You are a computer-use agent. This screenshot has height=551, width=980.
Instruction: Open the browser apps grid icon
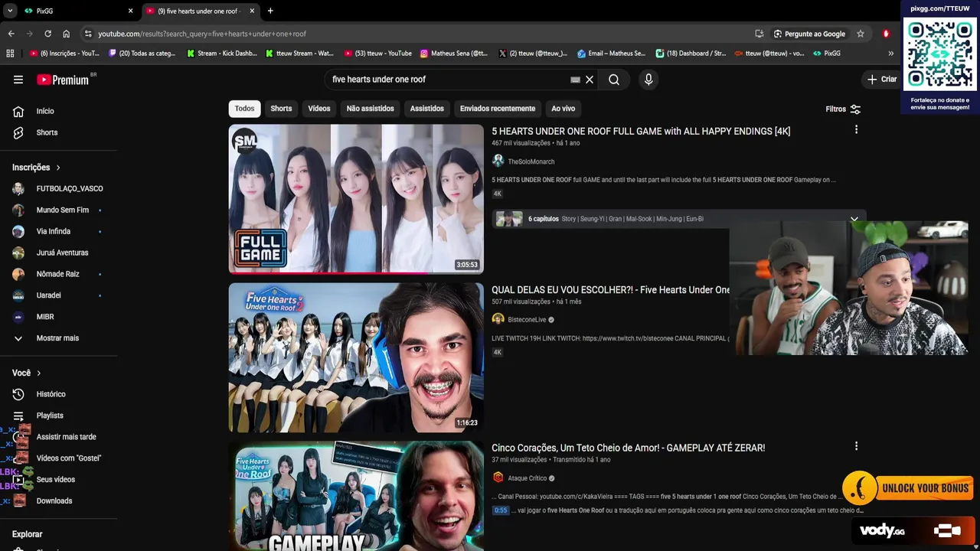pyautogui.click(x=10, y=54)
